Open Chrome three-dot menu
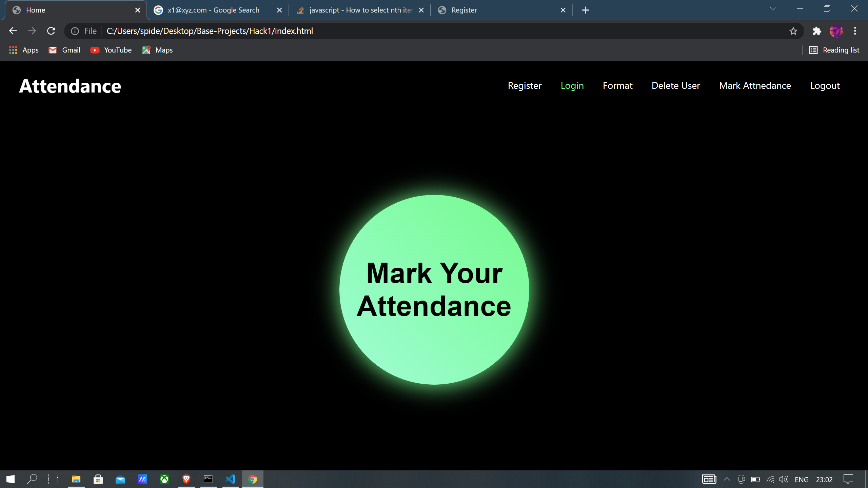 [855, 31]
